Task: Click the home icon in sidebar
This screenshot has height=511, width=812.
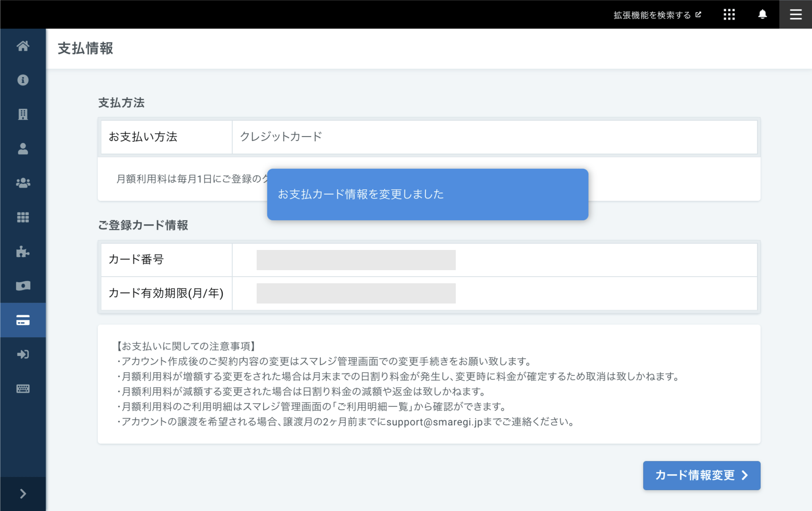Action: tap(23, 46)
